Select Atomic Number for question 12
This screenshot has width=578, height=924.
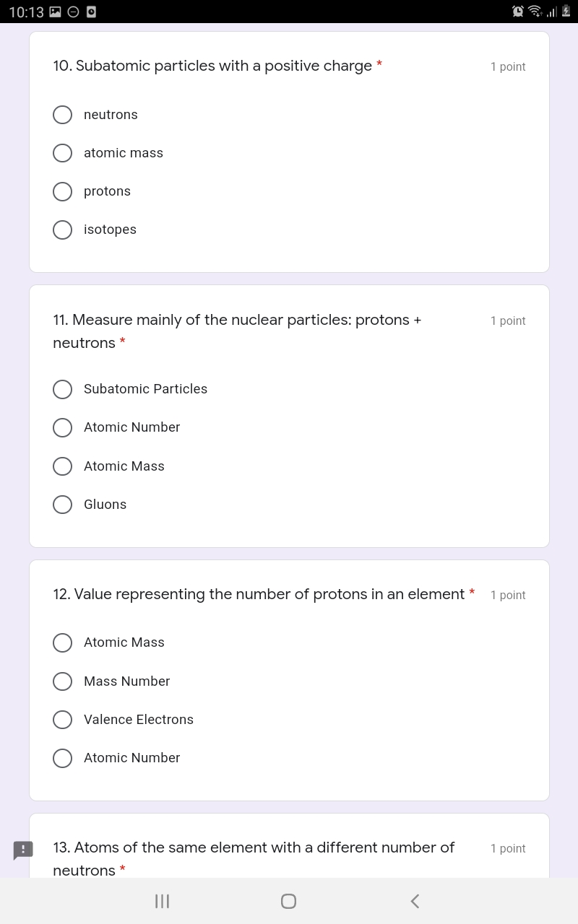click(63, 758)
